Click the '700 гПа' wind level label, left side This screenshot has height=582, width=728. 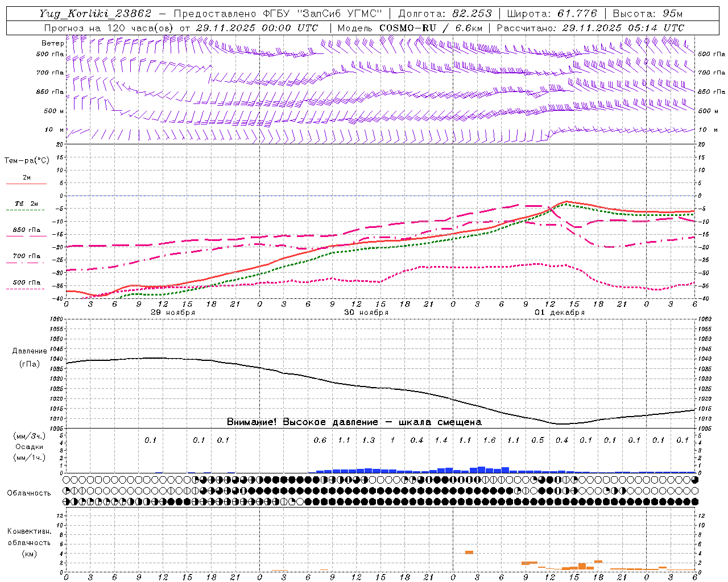(x=50, y=73)
